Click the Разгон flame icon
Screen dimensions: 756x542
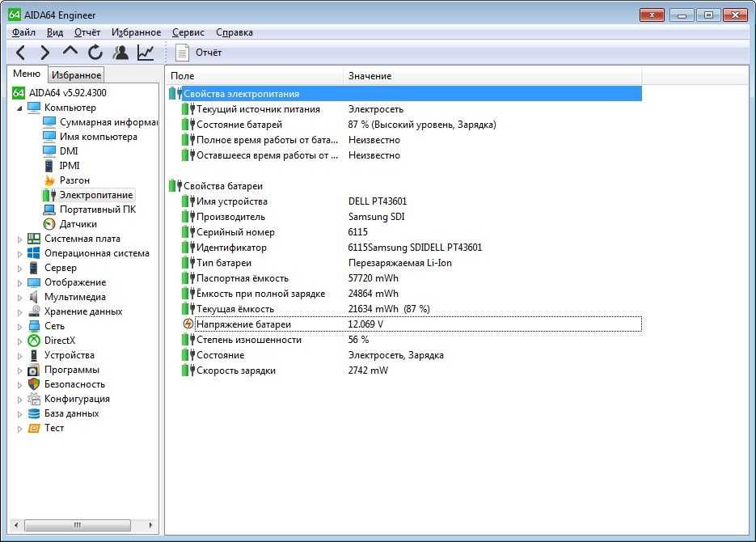49,180
